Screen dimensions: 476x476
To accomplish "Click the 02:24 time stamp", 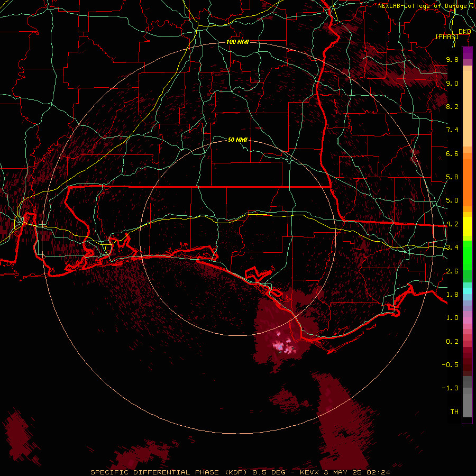I will 378,472.
